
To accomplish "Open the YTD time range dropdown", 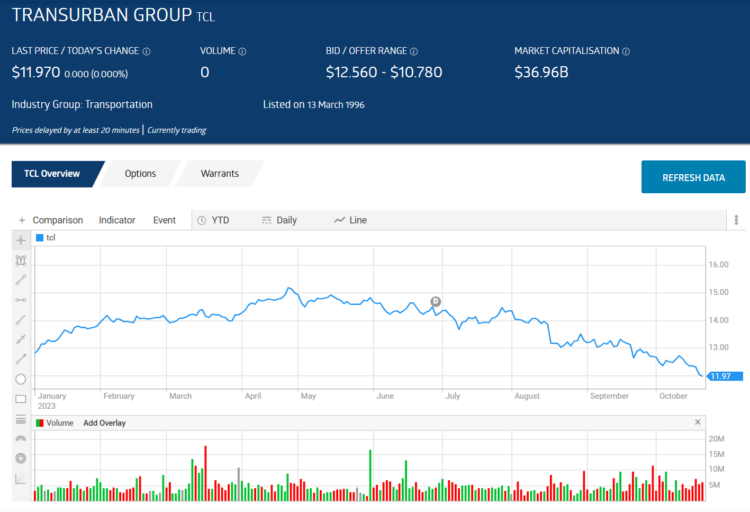I will pos(214,220).
